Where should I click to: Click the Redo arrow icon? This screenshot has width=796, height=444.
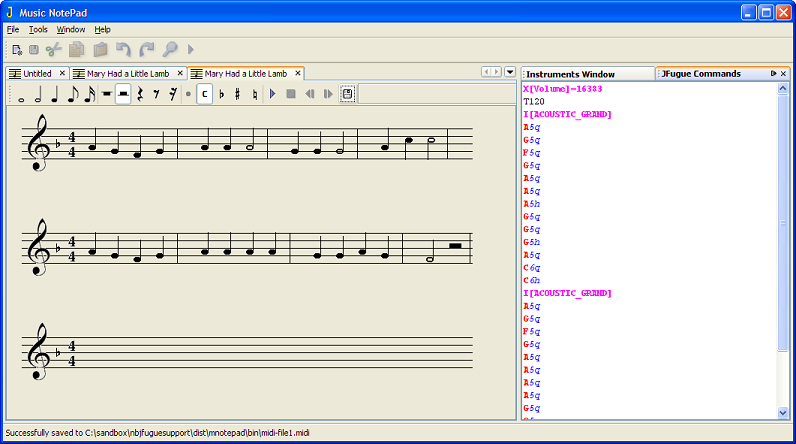click(147, 50)
